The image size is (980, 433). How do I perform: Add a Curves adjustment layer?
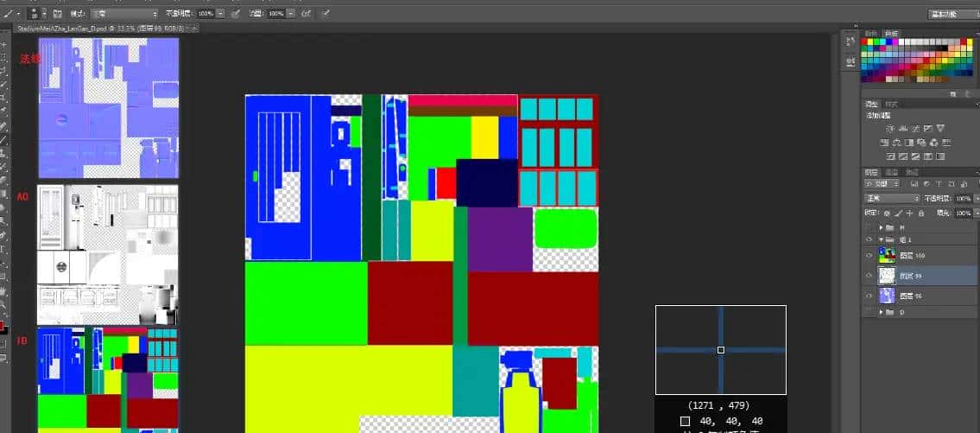coord(916,128)
